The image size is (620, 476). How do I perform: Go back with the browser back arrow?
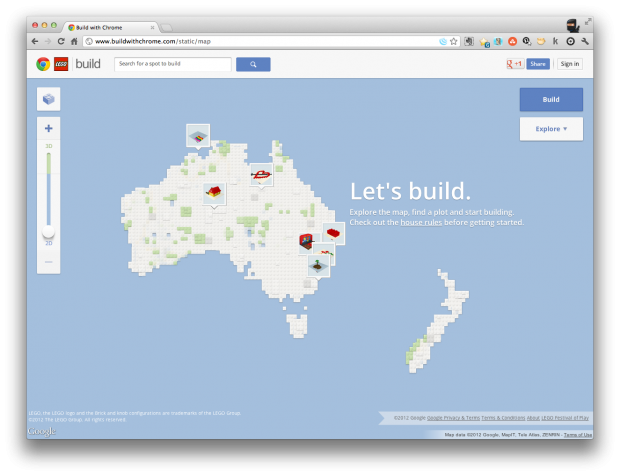(35, 41)
